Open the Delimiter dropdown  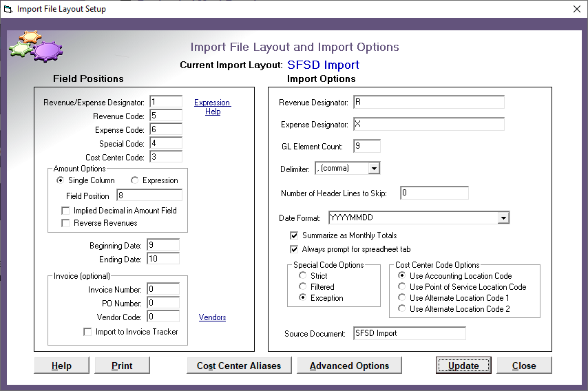374,169
